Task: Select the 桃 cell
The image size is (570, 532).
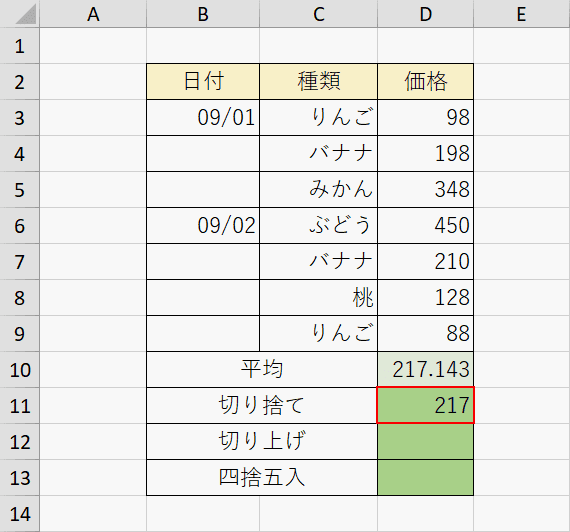Action: pos(318,298)
